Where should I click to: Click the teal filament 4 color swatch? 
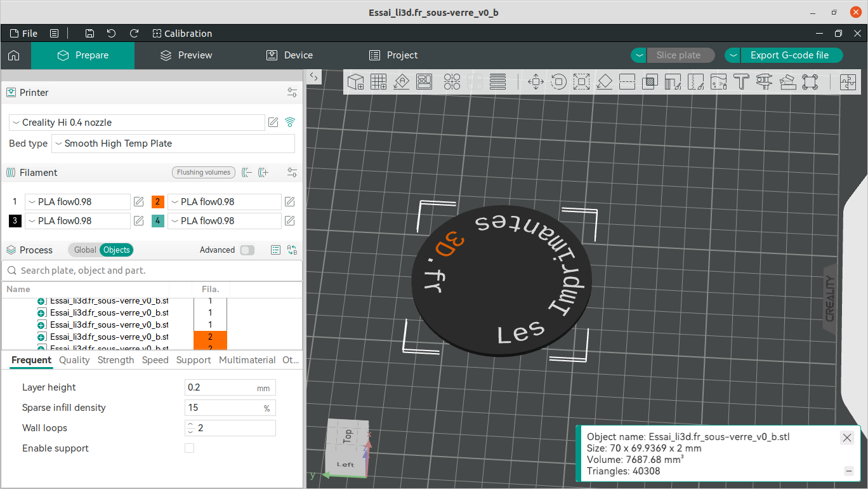pyautogui.click(x=158, y=221)
